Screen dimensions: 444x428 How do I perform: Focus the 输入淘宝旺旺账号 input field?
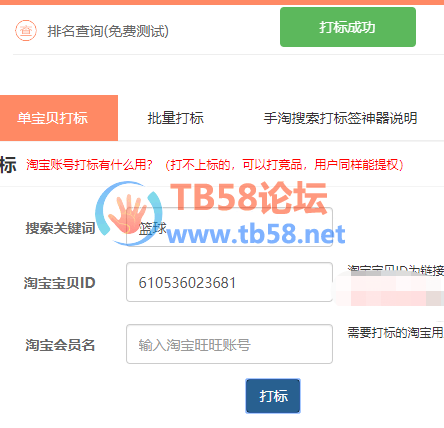[x=229, y=344]
